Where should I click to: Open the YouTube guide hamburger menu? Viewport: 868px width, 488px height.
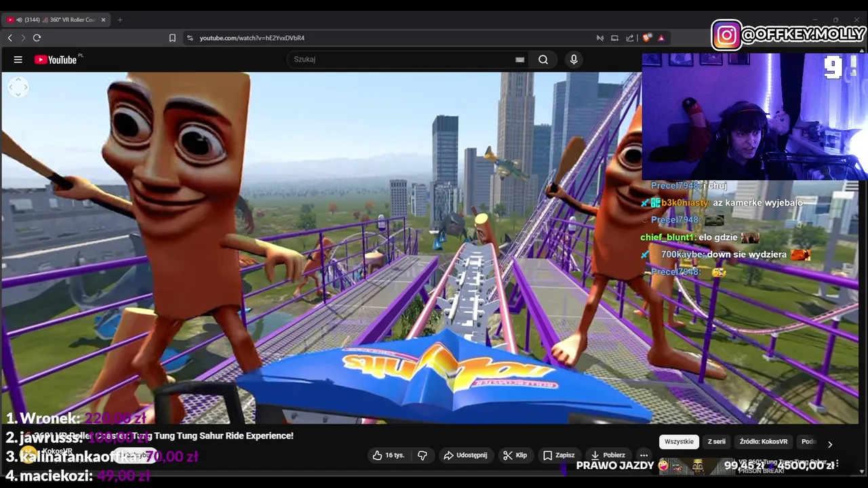pyautogui.click(x=18, y=60)
